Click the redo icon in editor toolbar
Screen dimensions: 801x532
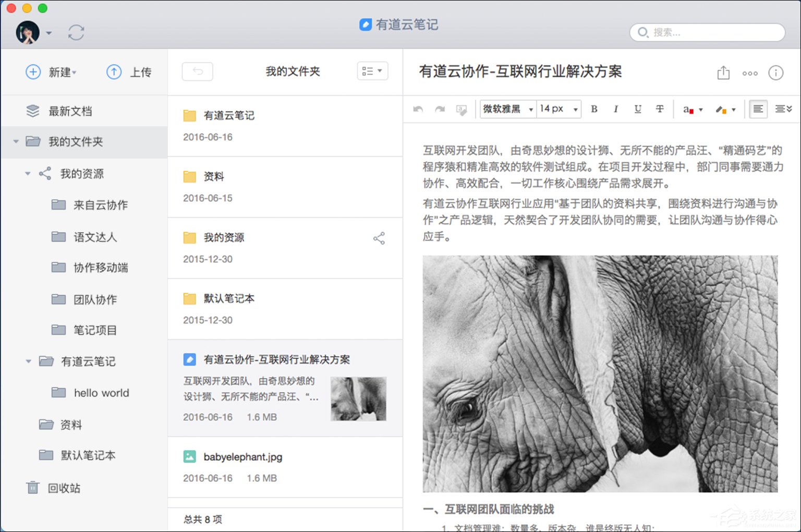(x=440, y=109)
